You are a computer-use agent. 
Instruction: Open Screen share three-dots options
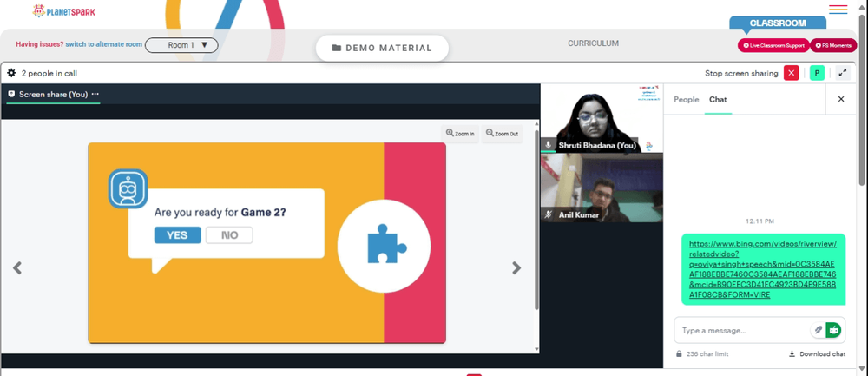pyautogui.click(x=95, y=94)
